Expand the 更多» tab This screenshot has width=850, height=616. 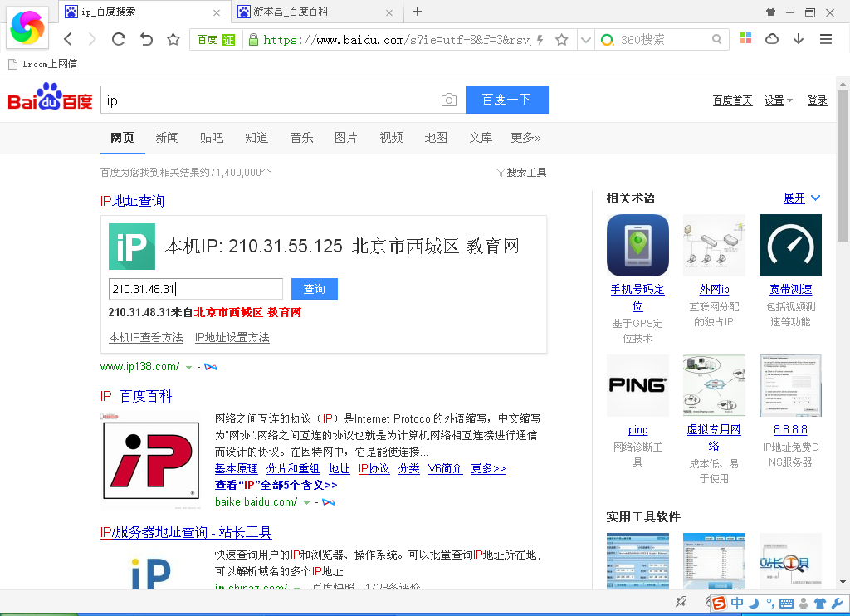[525, 138]
